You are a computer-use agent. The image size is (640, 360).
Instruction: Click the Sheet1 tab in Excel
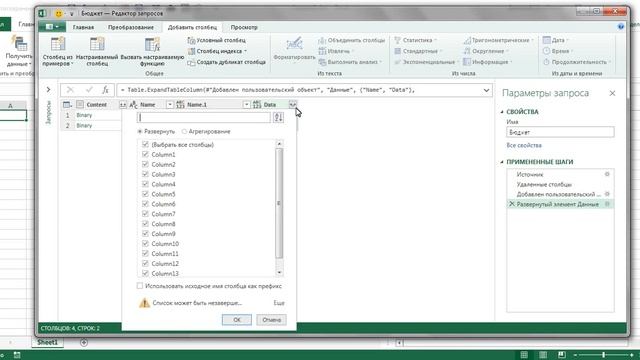click(48, 342)
